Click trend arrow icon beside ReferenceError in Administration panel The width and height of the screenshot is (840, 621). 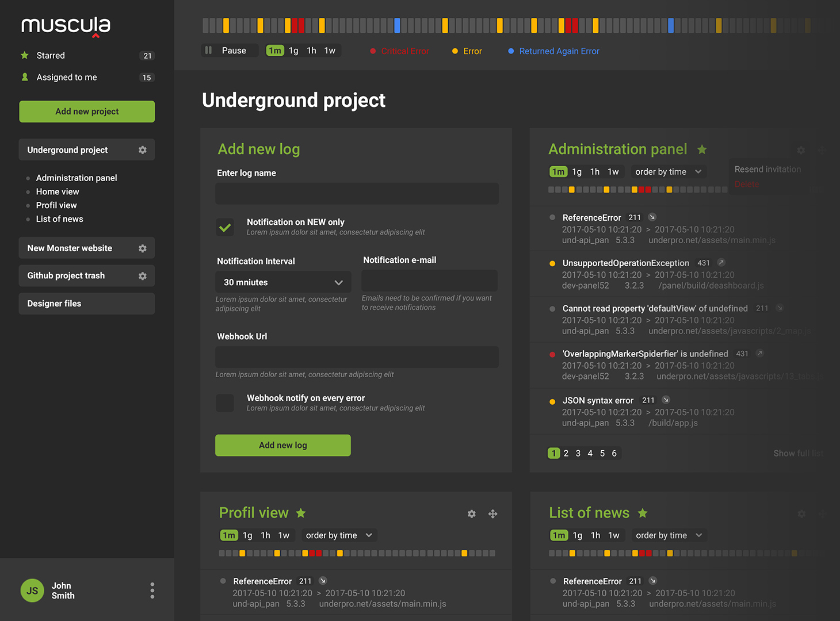pos(652,217)
